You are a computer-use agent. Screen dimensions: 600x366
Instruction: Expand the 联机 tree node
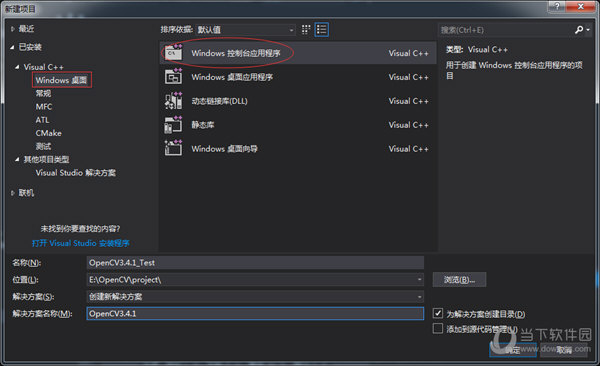[13, 193]
